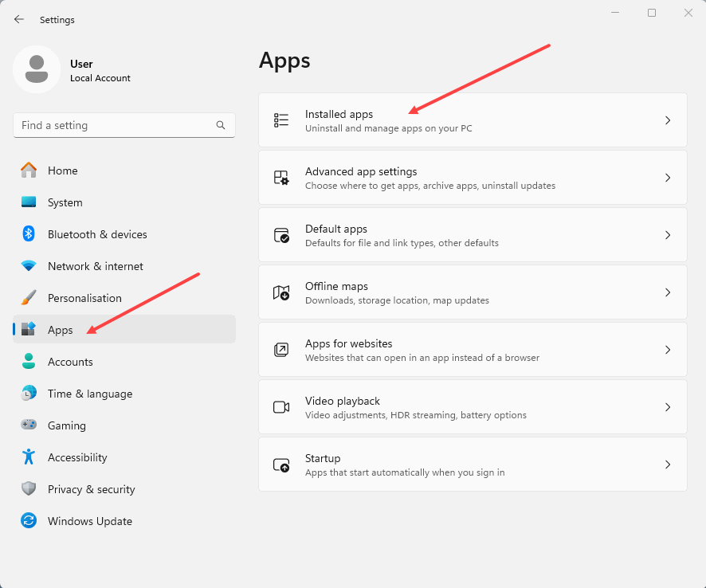This screenshot has height=588, width=706.
Task: Open Apps for websites settings
Action: coord(472,350)
